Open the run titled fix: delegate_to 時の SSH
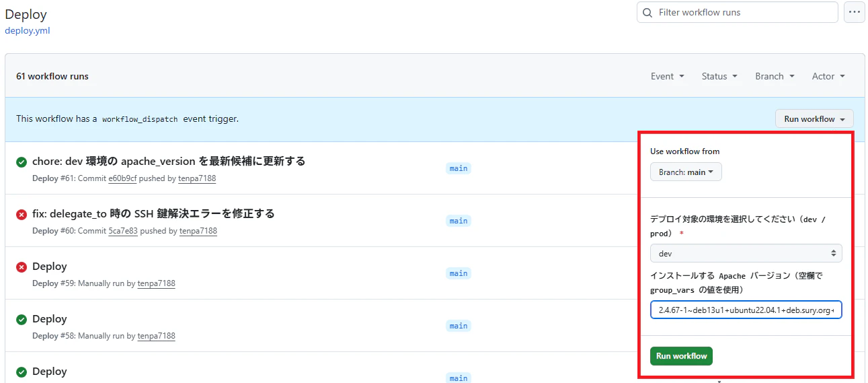This screenshot has height=383, width=868. pos(153,213)
